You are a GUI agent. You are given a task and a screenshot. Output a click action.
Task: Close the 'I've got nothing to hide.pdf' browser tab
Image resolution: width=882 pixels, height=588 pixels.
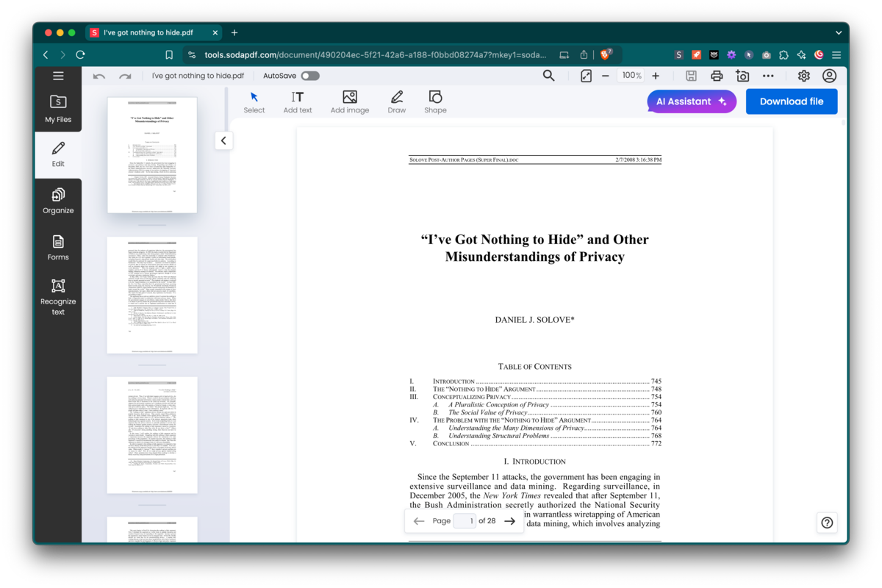[215, 32]
